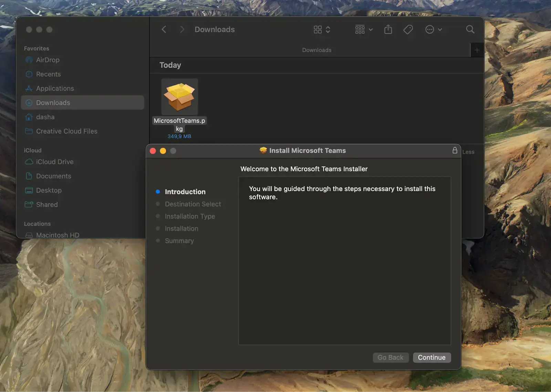
Task: Open the Tags icon in the toolbar
Action: 408,30
